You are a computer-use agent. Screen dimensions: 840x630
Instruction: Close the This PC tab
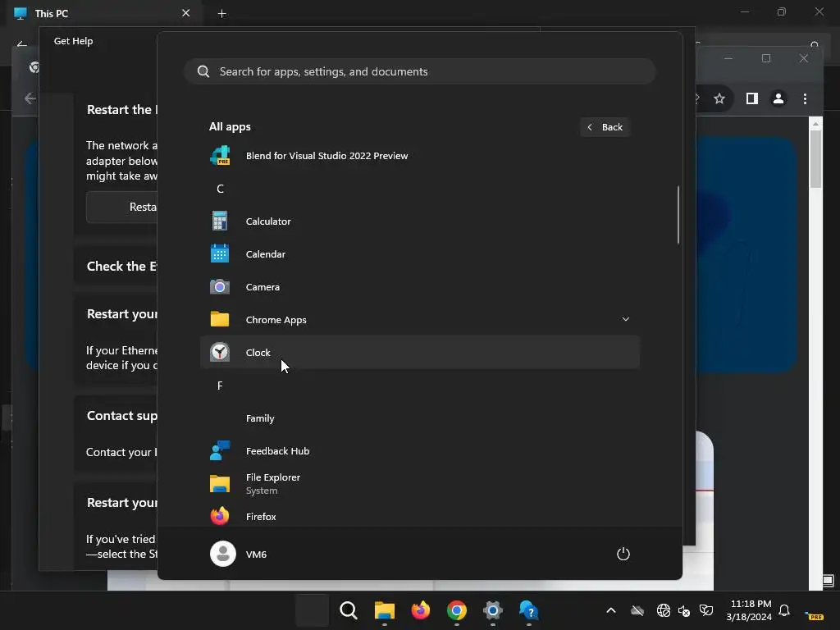click(x=186, y=13)
